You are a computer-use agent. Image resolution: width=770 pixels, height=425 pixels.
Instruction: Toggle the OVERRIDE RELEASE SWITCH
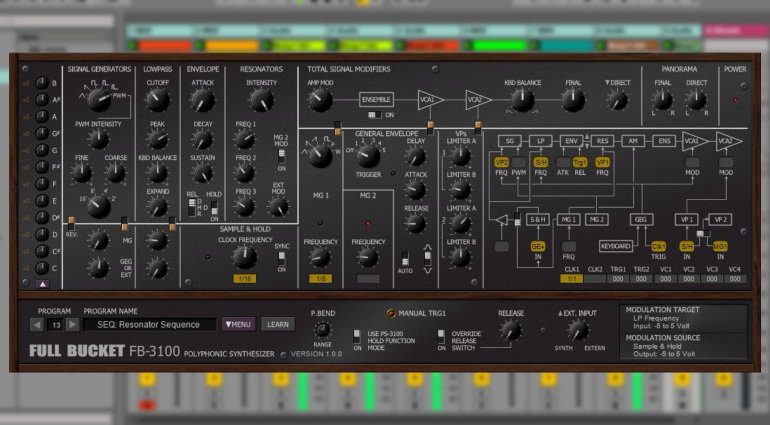441,337
